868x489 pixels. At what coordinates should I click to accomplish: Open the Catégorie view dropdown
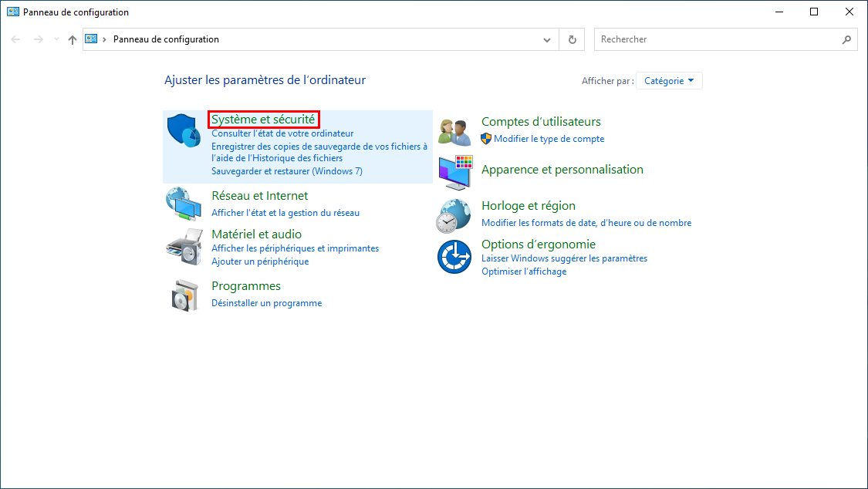(669, 81)
